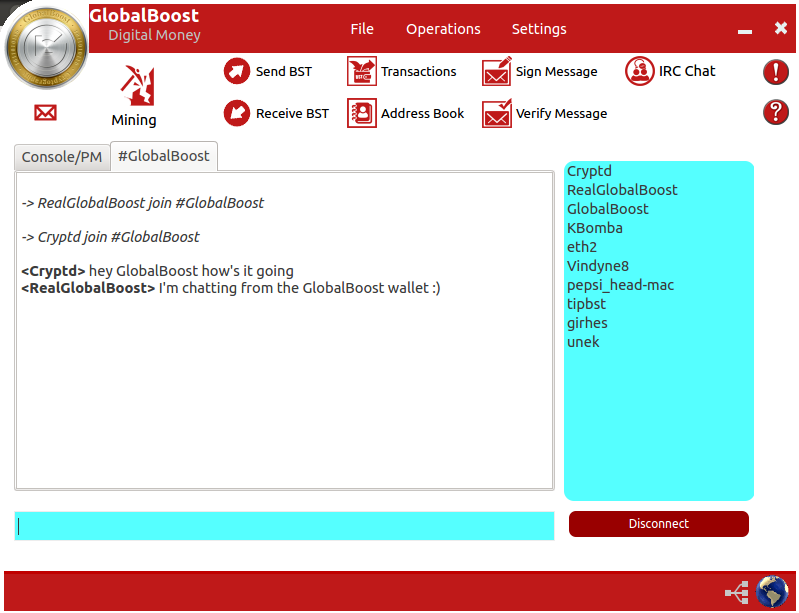Open the Operations menu
The image size is (799, 613).
(443, 30)
